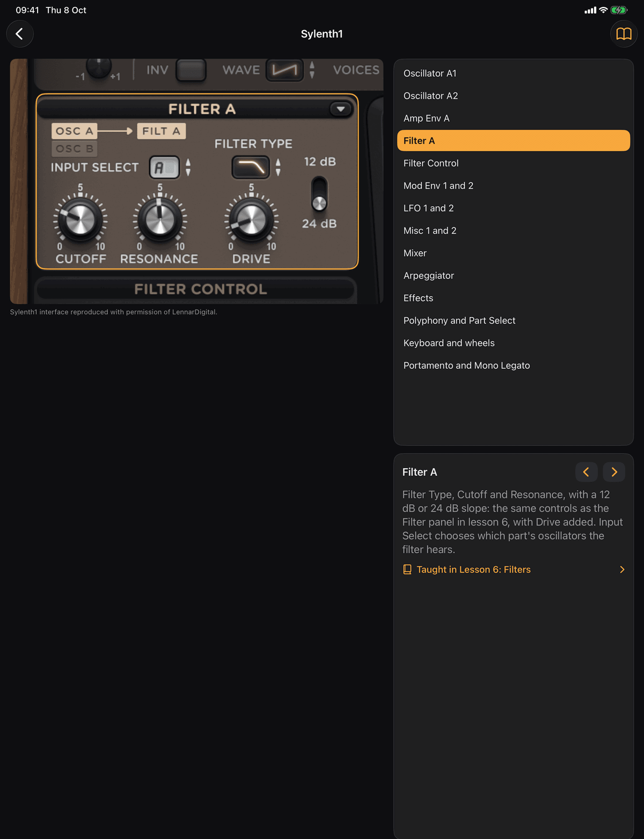This screenshot has height=839, width=644.
Task: Open the Mixer entry
Action: [x=513, y=253]
